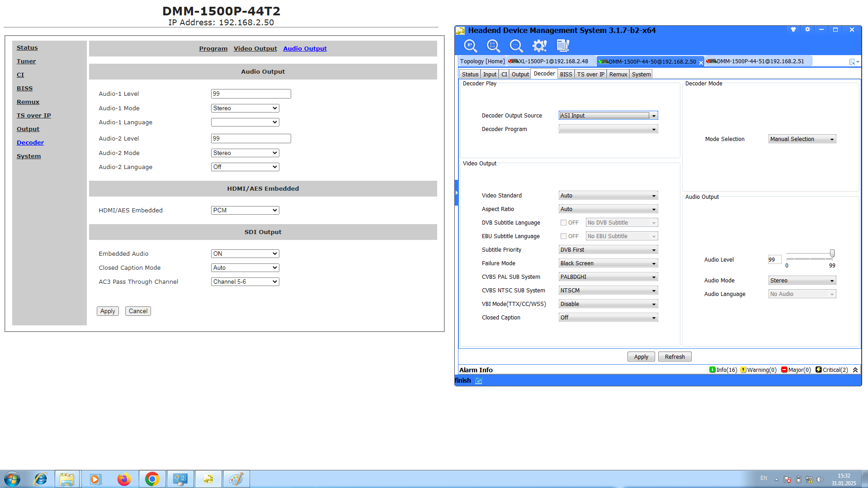Expand Alarm Info panel with double arrow
The image size is (868, 488).
[855, 370]
